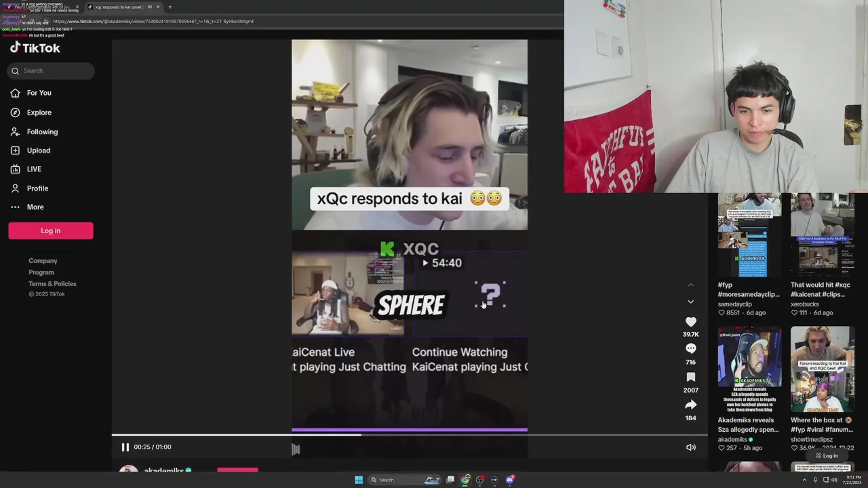Open the TikTok logo home link

click(x=35, y=48)
